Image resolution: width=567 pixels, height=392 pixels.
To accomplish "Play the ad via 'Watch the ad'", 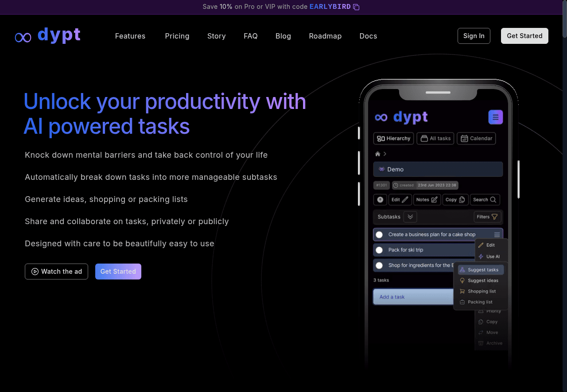I will [56, 272].
